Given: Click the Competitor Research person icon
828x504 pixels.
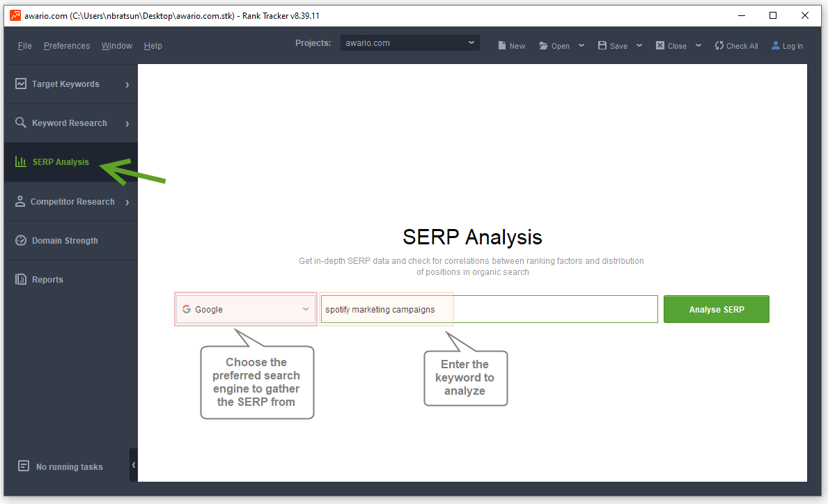Looking at the screenshot, I should click(x=20, y=201).
